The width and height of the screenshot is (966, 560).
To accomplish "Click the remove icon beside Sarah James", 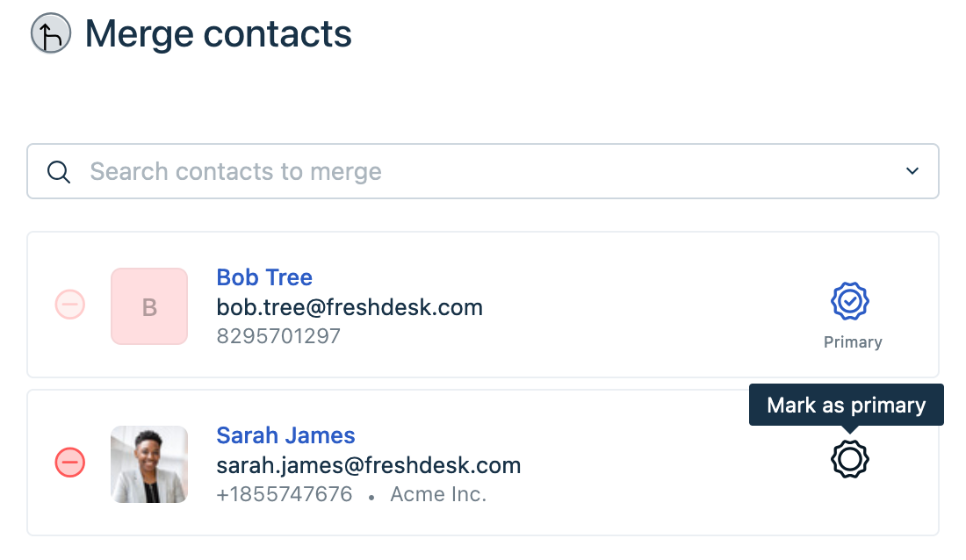I will tap(69, 463).
